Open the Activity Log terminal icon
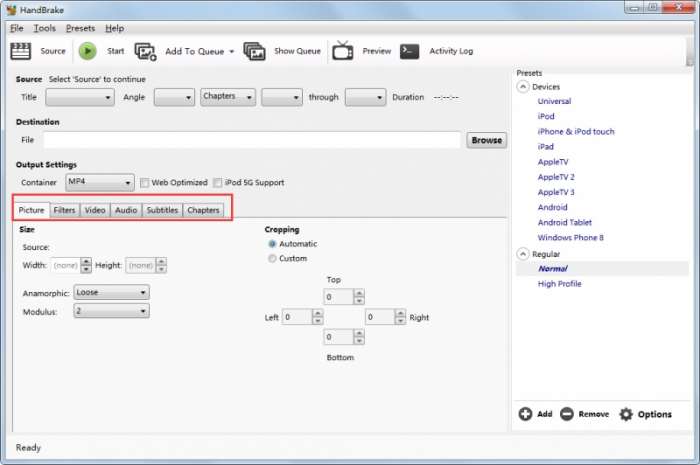Screen dimensions: 700x465 click(x=409, y=51)
